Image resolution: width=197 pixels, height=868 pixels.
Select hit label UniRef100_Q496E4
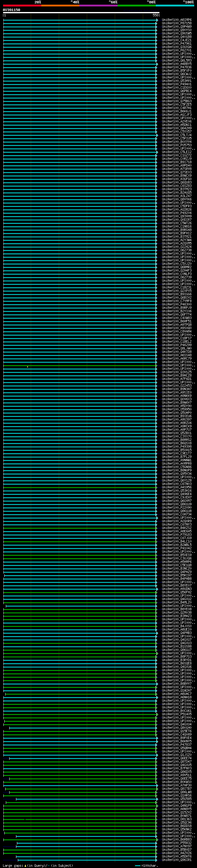pyautogui.click(x=176, y=494)
